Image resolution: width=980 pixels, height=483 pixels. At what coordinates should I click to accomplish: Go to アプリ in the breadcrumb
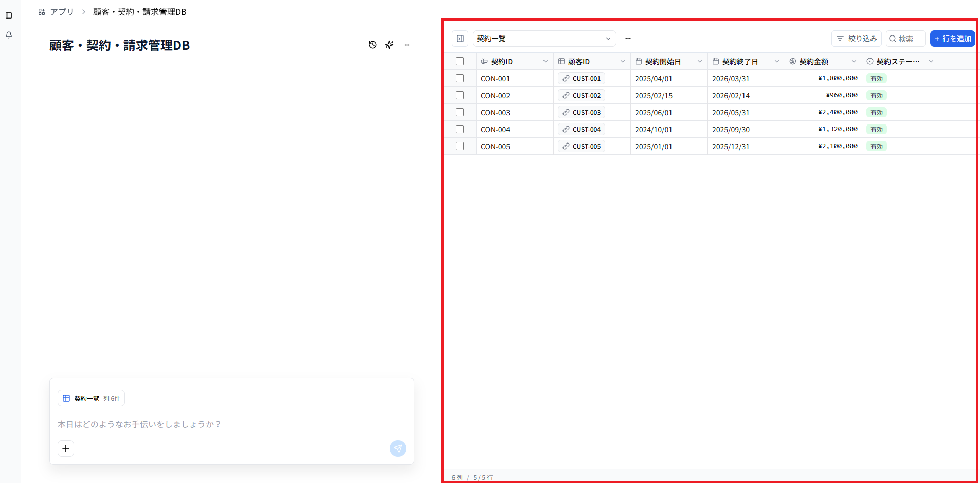click(x=62, y=12)
